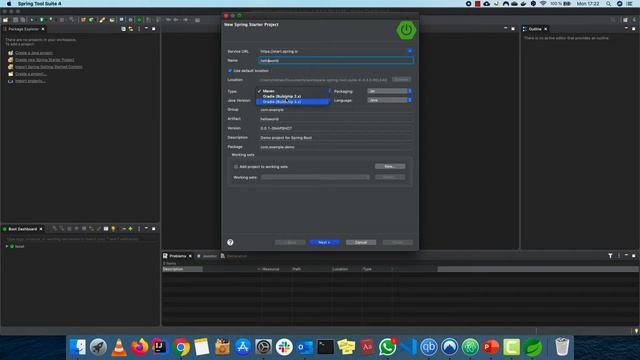Select the Package Explorer tab
Viewport: 640px width, 360px height.
click(x=24, y=29)
